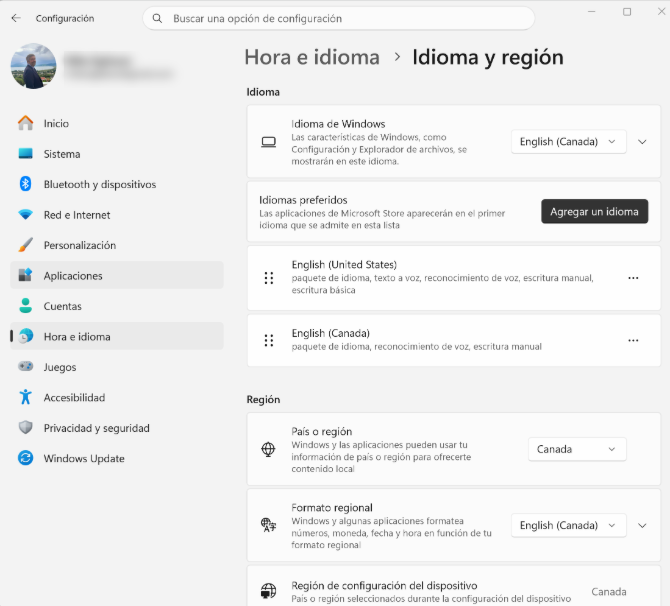The image size is (670, 606).
Task: Open the Idioma de Windows dropdown
Action: pyautogui.click(x=569, y=141)
